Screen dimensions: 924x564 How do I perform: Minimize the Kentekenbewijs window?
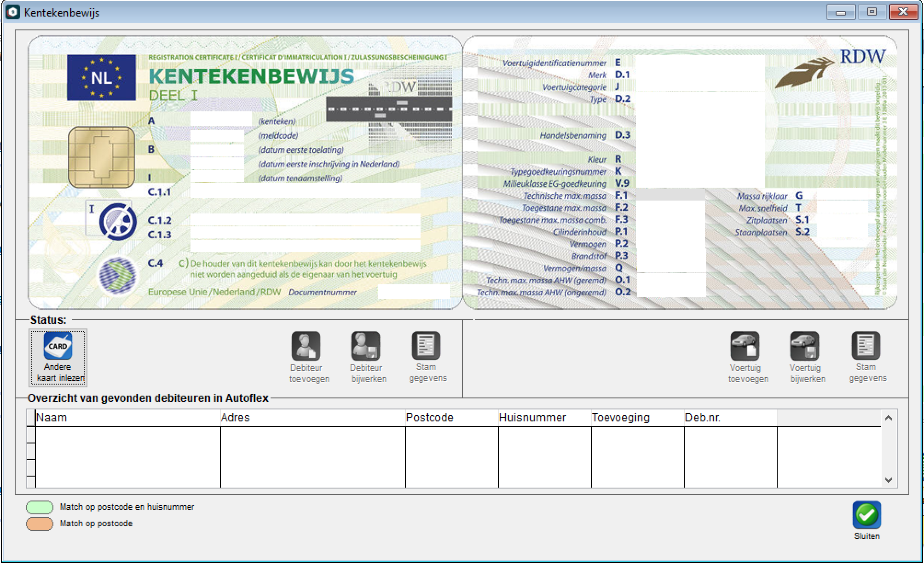[x=841, y=12]
